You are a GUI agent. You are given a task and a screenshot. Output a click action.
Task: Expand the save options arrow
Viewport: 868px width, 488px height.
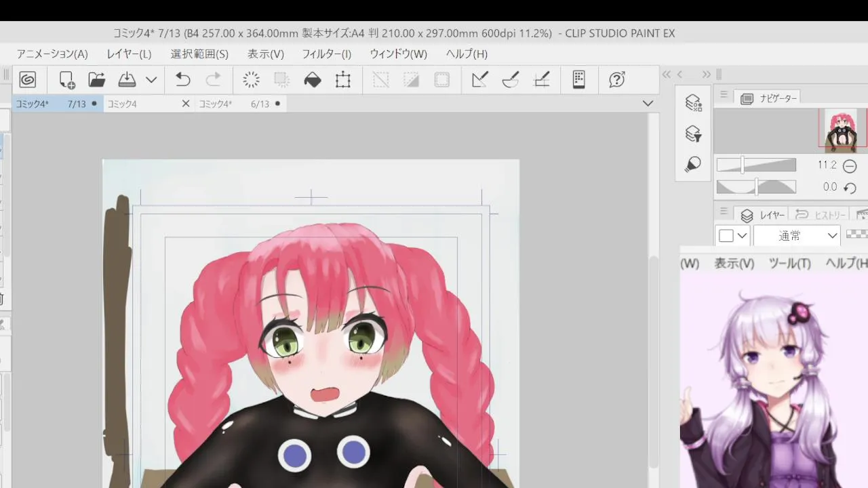click(151, 80)
